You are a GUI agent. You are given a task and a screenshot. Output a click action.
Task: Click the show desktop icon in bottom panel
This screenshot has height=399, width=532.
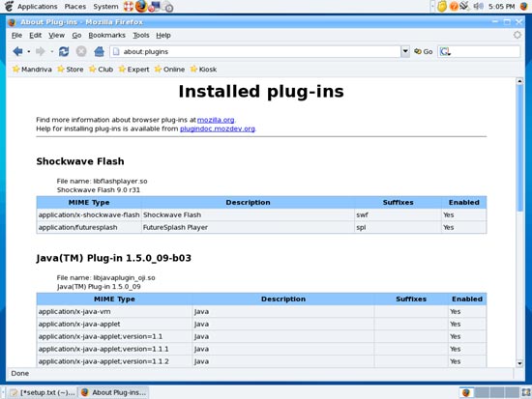point(526,392)
